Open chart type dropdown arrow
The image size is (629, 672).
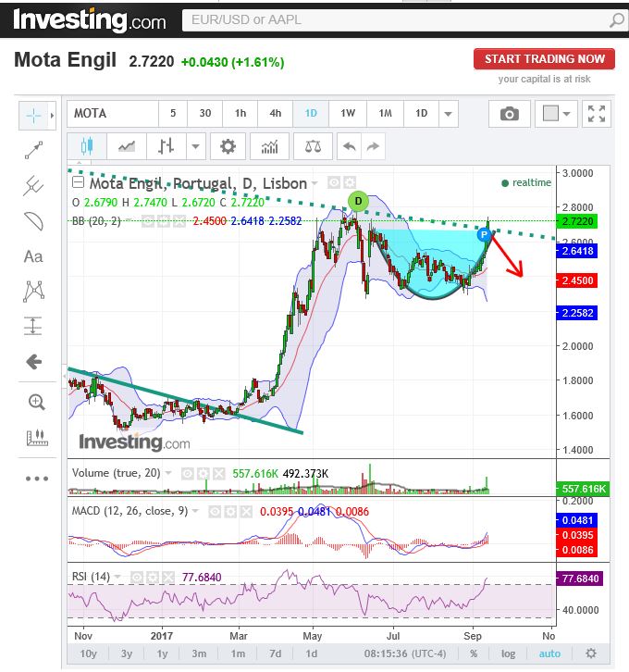pos(196,146)
